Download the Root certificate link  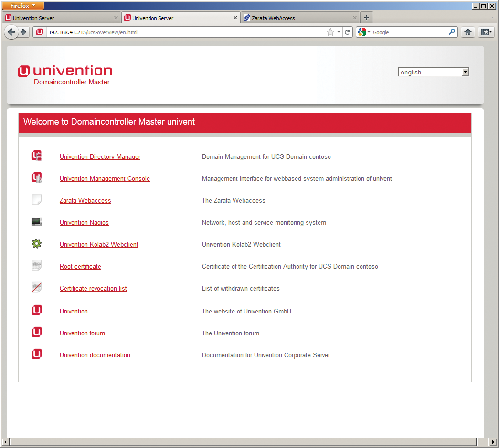(x=80, y=266)
